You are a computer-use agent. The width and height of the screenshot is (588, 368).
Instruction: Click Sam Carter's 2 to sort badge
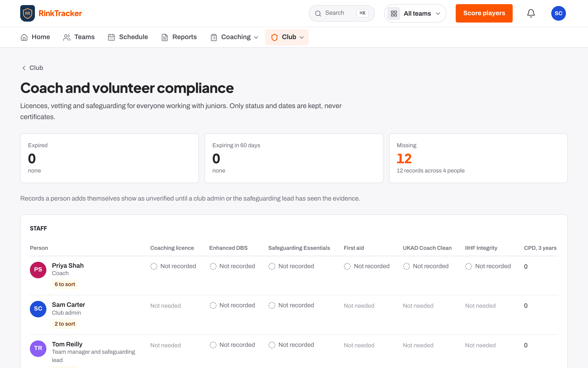(65, 324)
